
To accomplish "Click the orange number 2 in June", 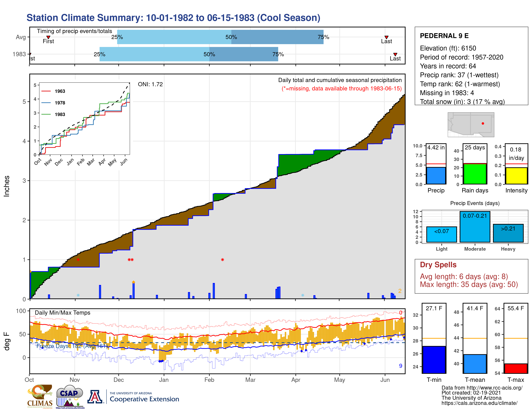I will click(x=400, y=291).
